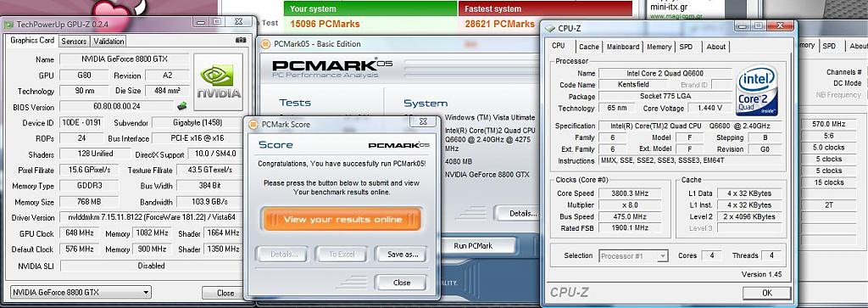
Task: Maximize the GPU-Z window
Action: click(x=217, y=21)
